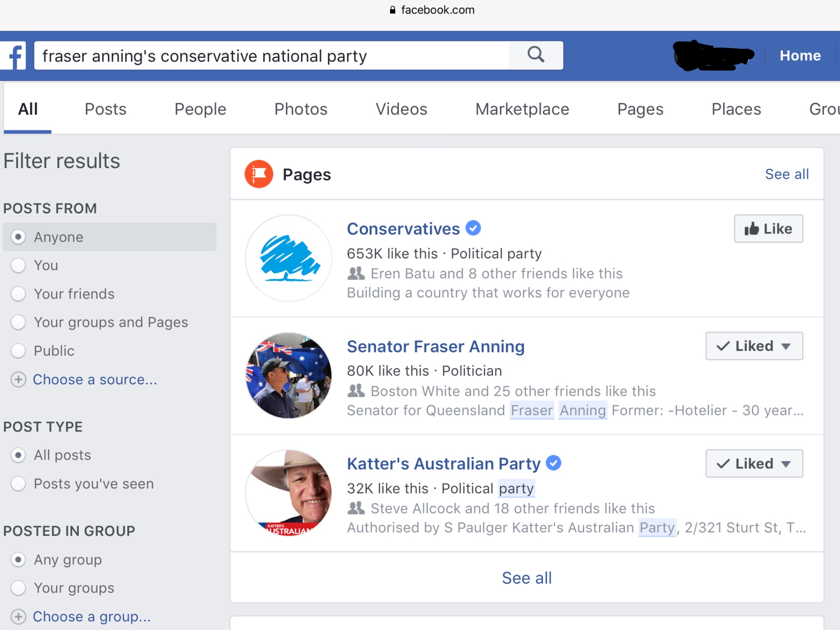
Task: Switch to the Marketplace tab
Action: (522, 109)
